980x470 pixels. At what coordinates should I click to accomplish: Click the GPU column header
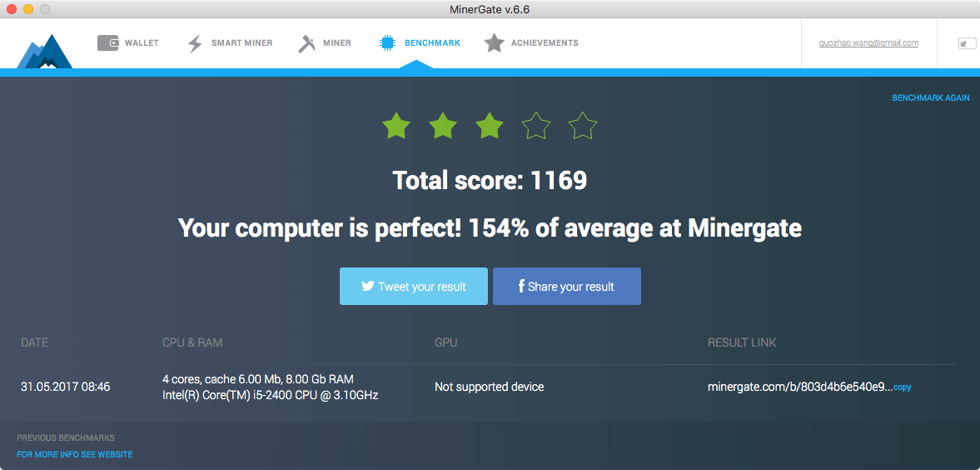[x=446, y=343]
